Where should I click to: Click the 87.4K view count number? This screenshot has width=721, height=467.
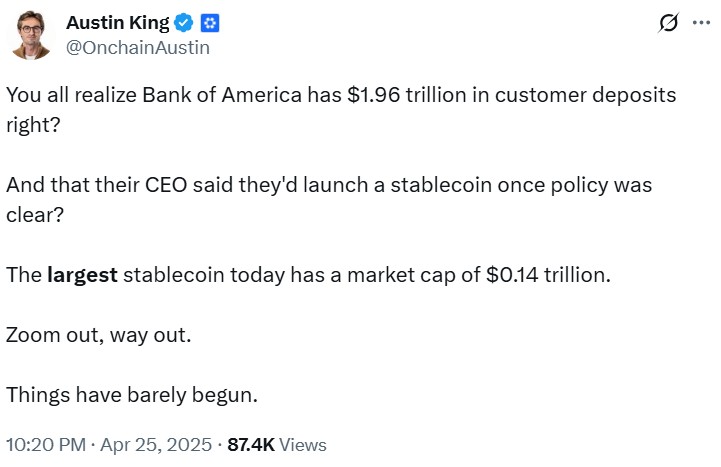251,445
